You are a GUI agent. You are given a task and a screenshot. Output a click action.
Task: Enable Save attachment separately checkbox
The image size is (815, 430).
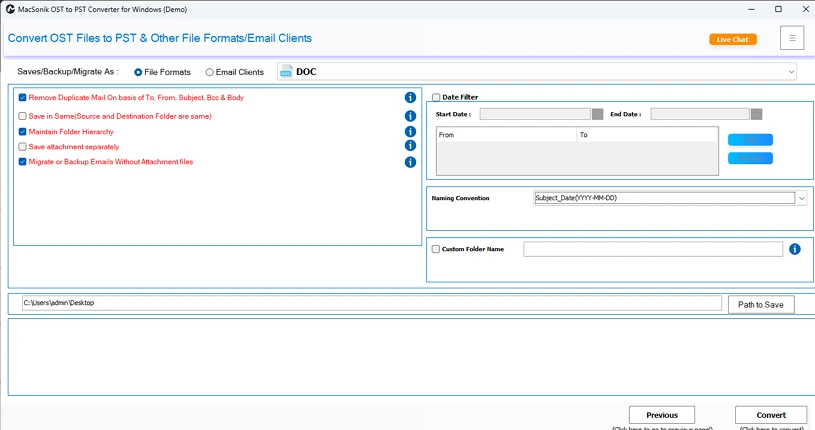23,147
